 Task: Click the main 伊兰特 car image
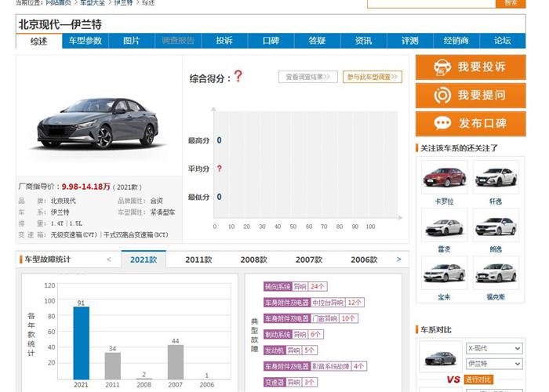[x=99, y=122]
